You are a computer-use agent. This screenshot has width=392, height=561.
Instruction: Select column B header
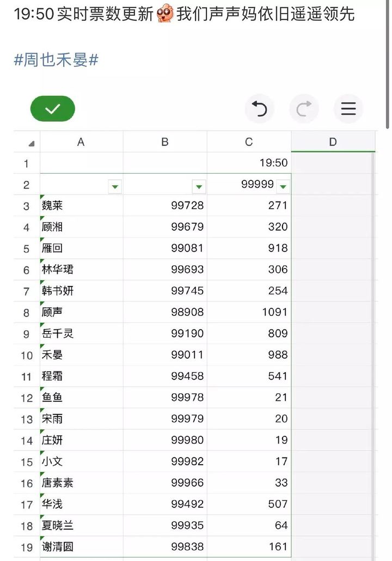(165, 142)
